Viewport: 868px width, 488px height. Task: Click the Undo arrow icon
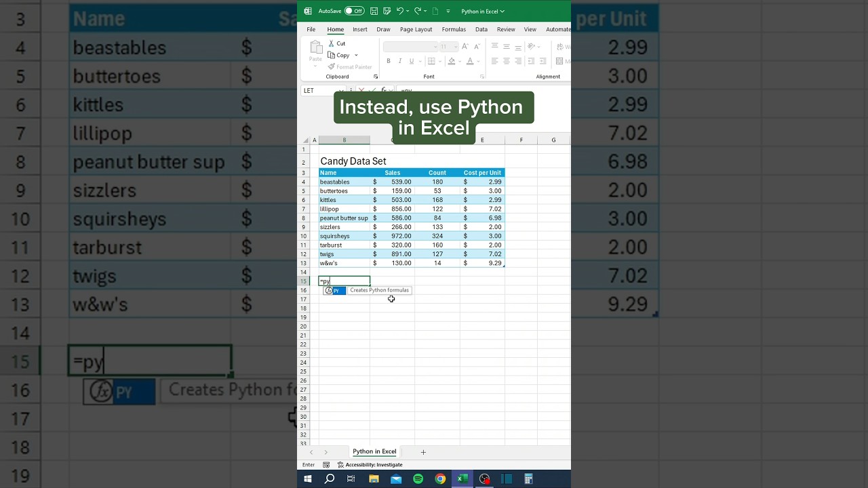click(x=400, y=11)
